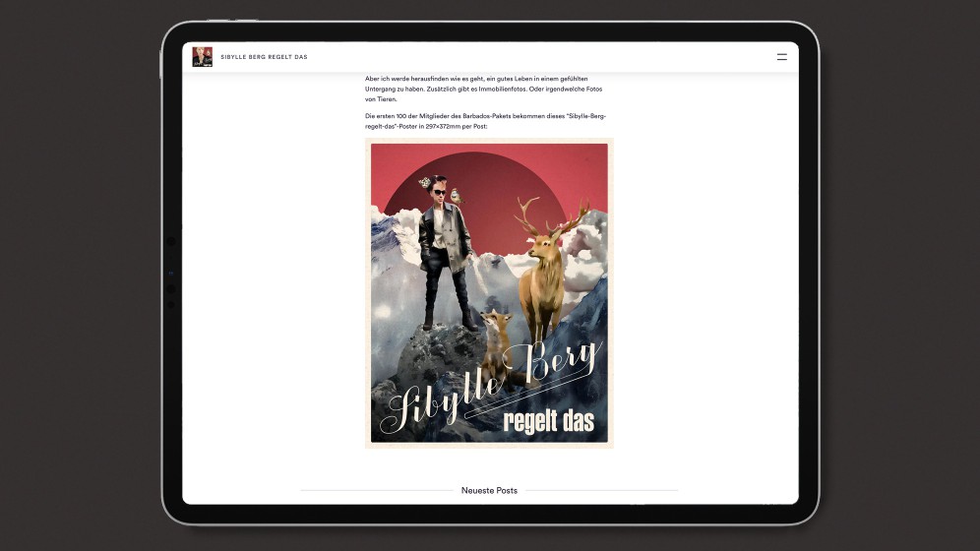The height and width of the screenshot is (551, 980).
Task: Click the 'SIBYLLE BERG REGELT DAS' site title
Action: pos(264,57)
